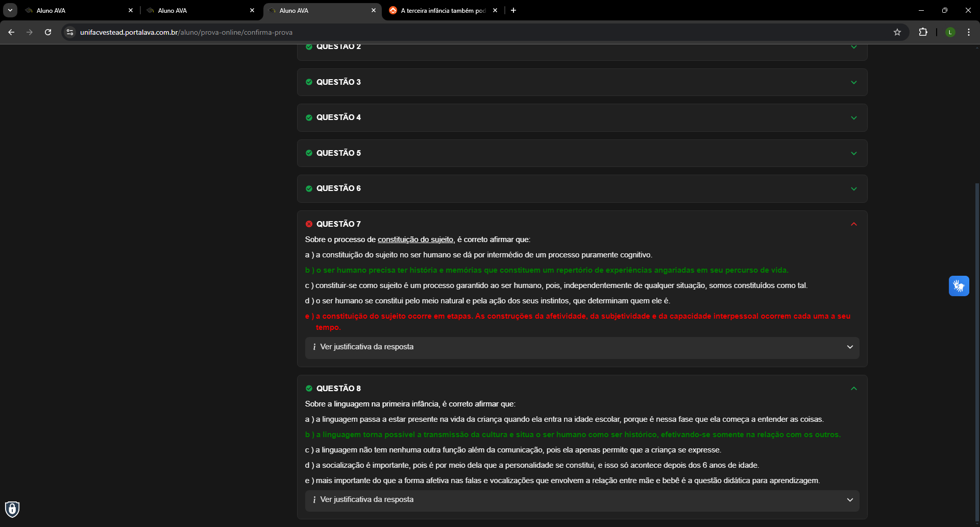Viewport: 980px width, 527px height.
Task: Switch to 'A terceira infância' tab
Action: pos(442,10)
